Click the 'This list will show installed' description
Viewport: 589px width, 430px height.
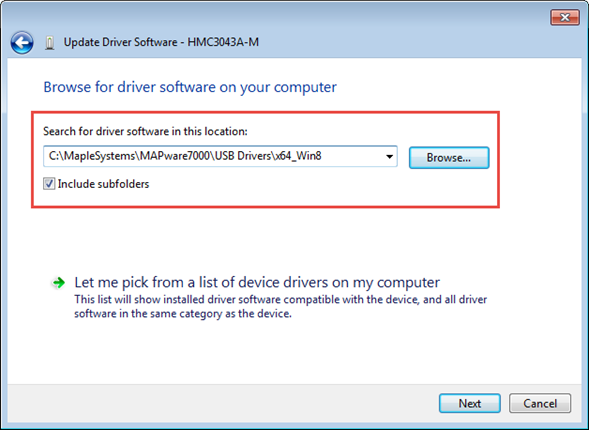tap(280, 300)
